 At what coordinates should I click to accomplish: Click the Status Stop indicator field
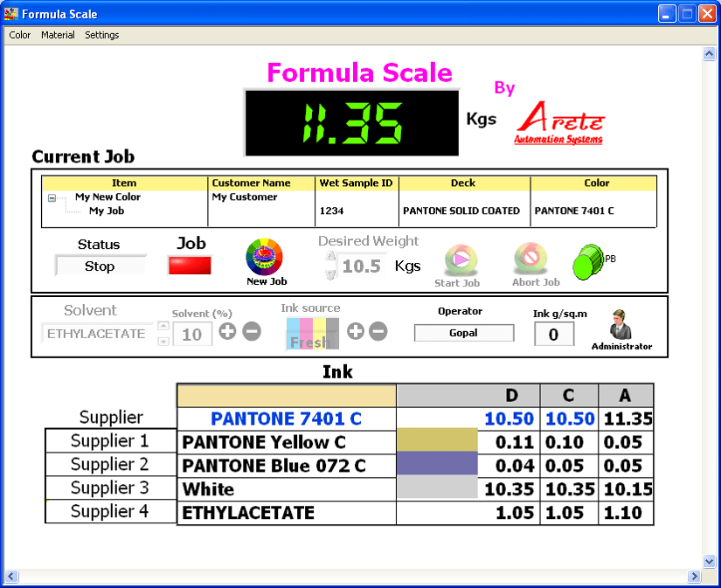pyautogui.click(x=100, y=266)
